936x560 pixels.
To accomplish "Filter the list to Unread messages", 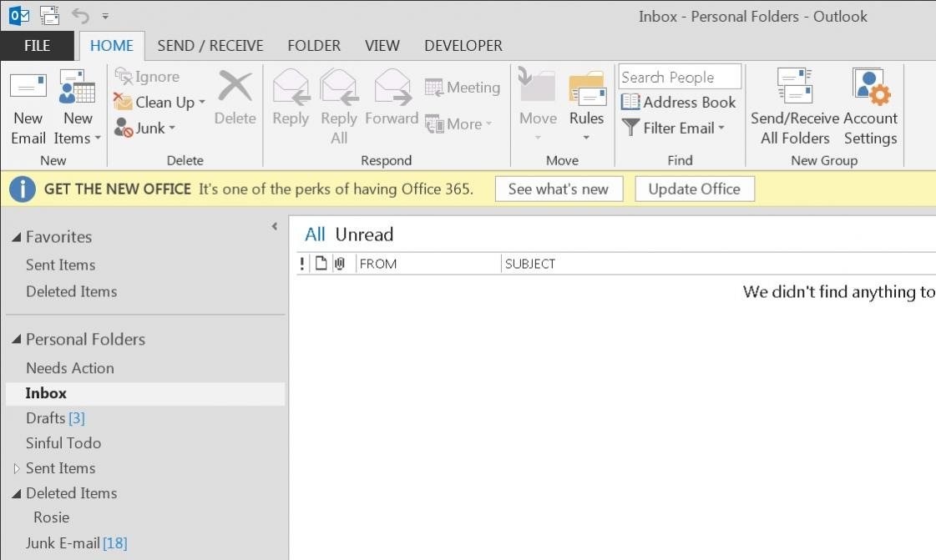I will click(x=364, y=235).
